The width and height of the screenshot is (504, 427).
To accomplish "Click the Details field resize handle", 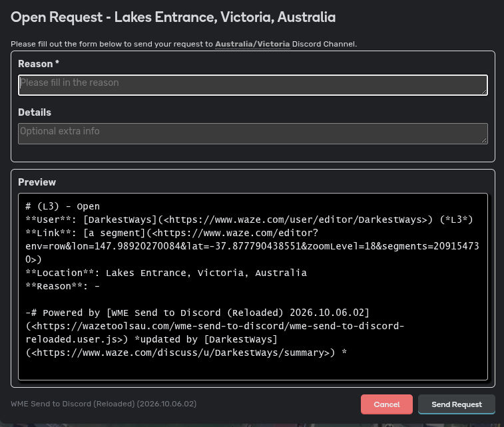I will (x=484, y=140).
